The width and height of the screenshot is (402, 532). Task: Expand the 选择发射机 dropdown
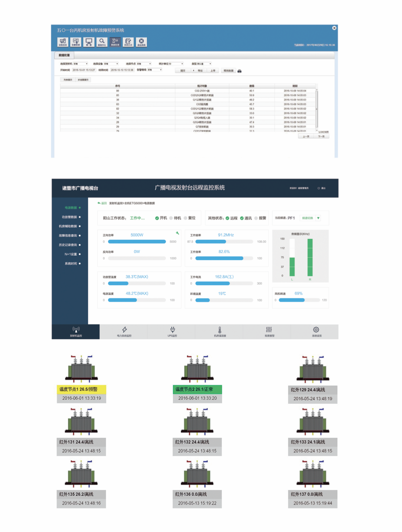point(80,64)
